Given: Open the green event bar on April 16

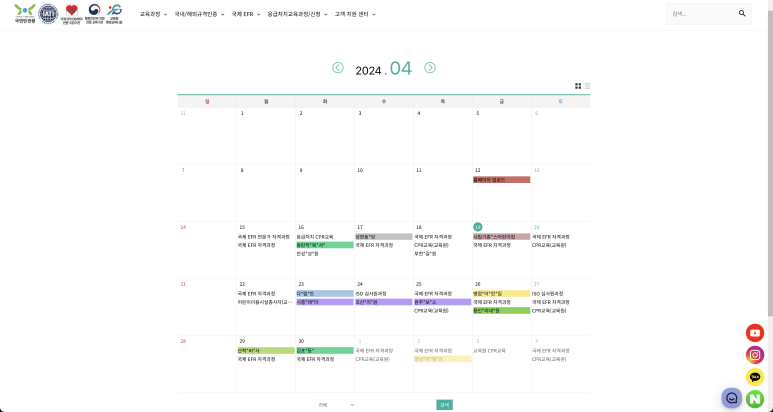Looking at the screenshot, I should tap(324, 245).
